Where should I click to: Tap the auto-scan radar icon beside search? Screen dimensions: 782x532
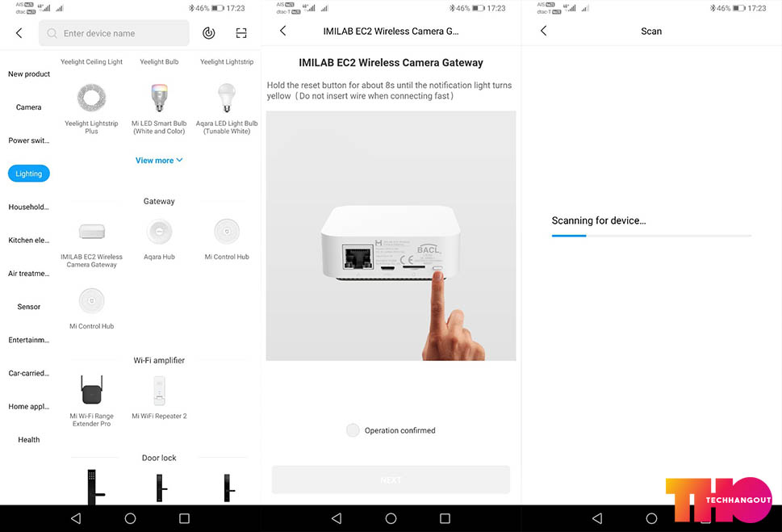coord(208,33)
